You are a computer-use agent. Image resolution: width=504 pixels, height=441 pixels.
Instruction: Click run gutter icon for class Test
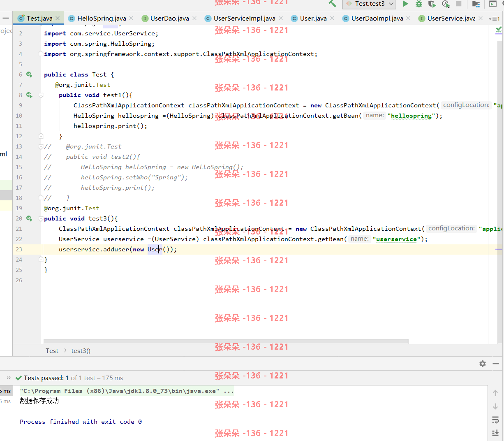(x=29, y=74)
